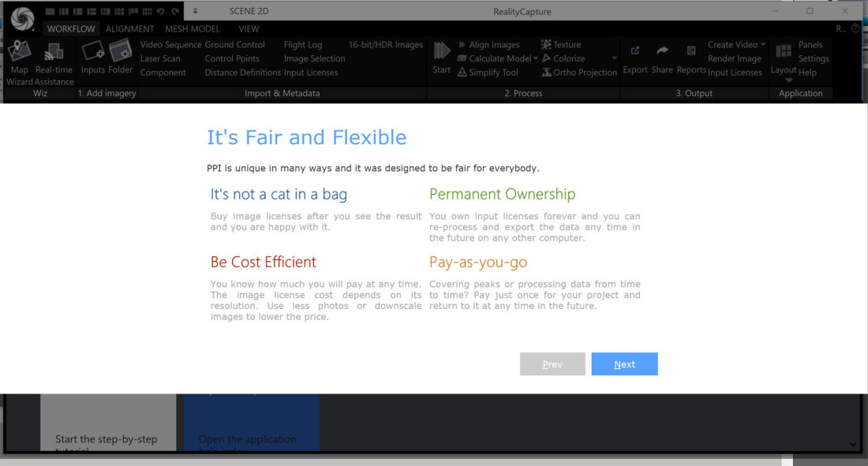Import a Video Sequence

coord(170,45)
